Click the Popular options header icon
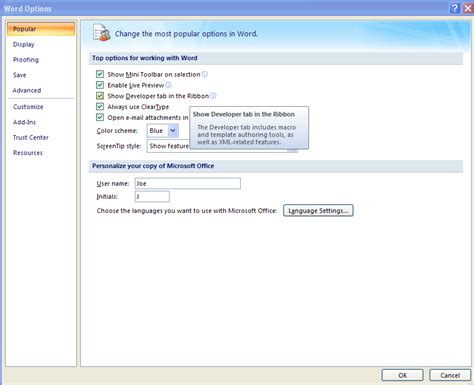The width and height of the screenshot is (474, 385). pyautogui.click(x=102, y=33)
